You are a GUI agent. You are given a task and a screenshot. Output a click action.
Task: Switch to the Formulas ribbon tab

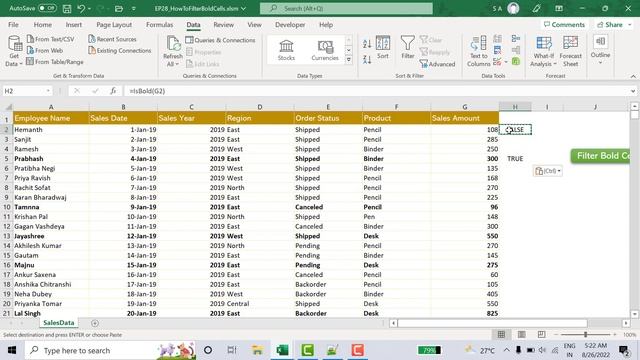click(x=159, y=25)
